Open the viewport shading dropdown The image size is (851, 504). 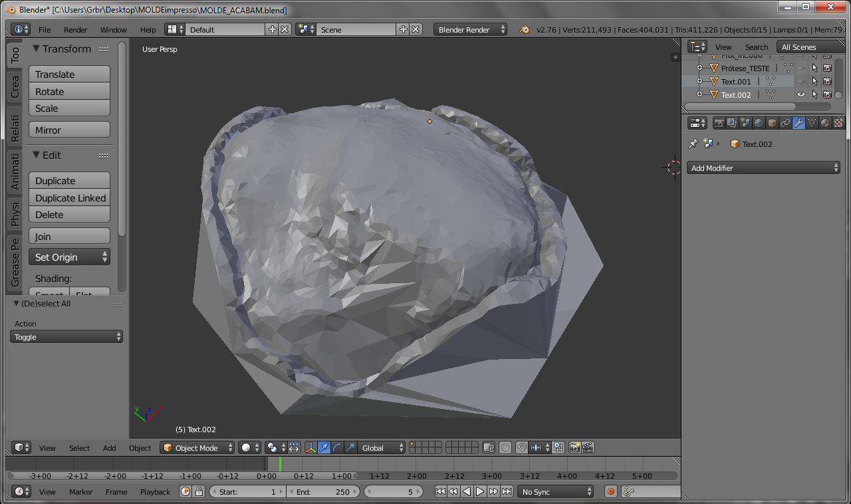[x=250, y=447]
